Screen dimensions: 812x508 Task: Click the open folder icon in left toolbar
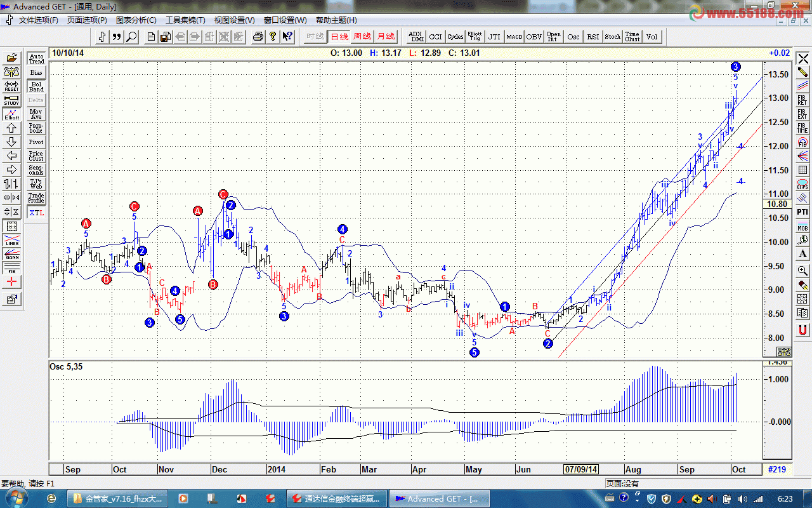click(11, 58)
